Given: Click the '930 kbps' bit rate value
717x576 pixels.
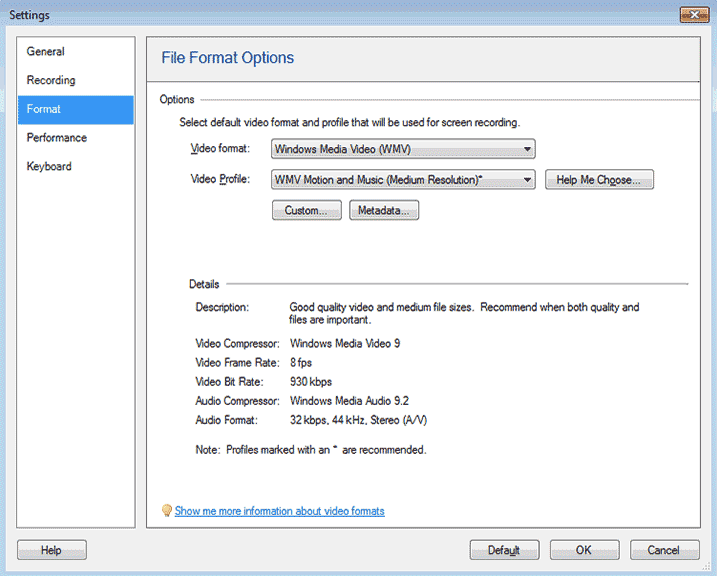Looking at the screenshot, I should coord(311,382).
